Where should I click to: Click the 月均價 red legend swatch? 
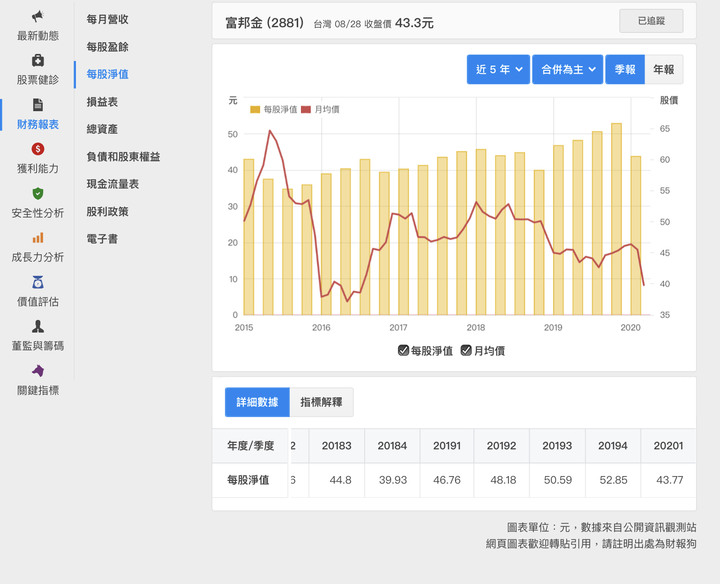(306, 109)
